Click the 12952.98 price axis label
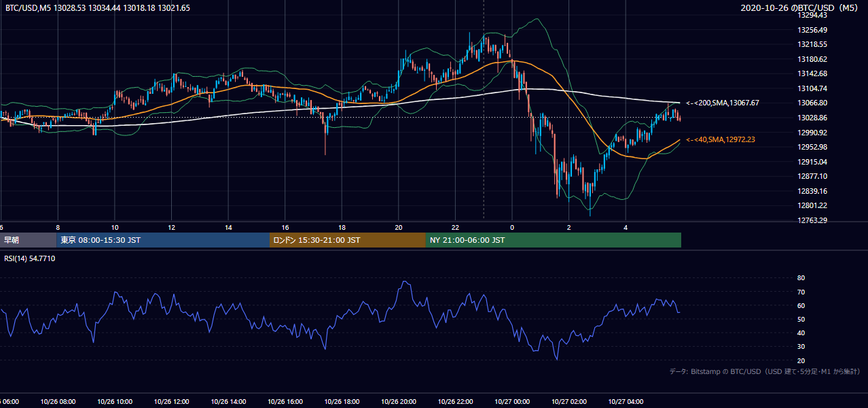 (812, 147)
